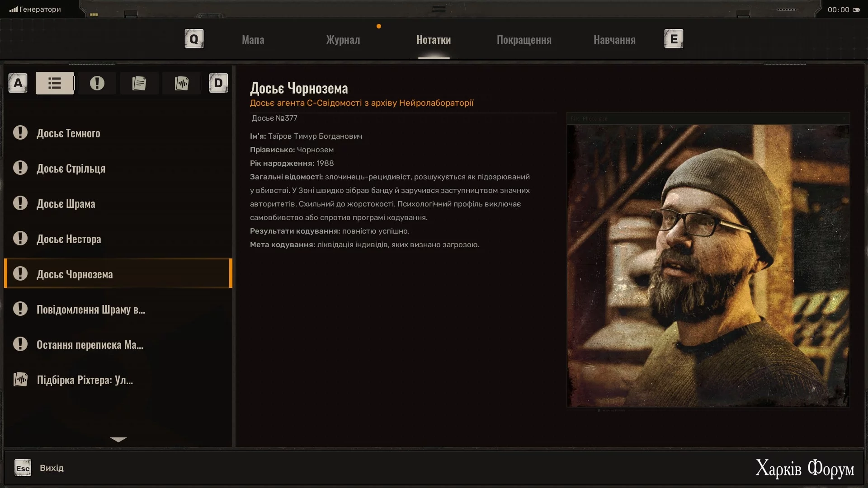Image resolution: width=868 pixels, height=488 pixels.
Task: Click the Досьє №377 line
Action: 274,118
